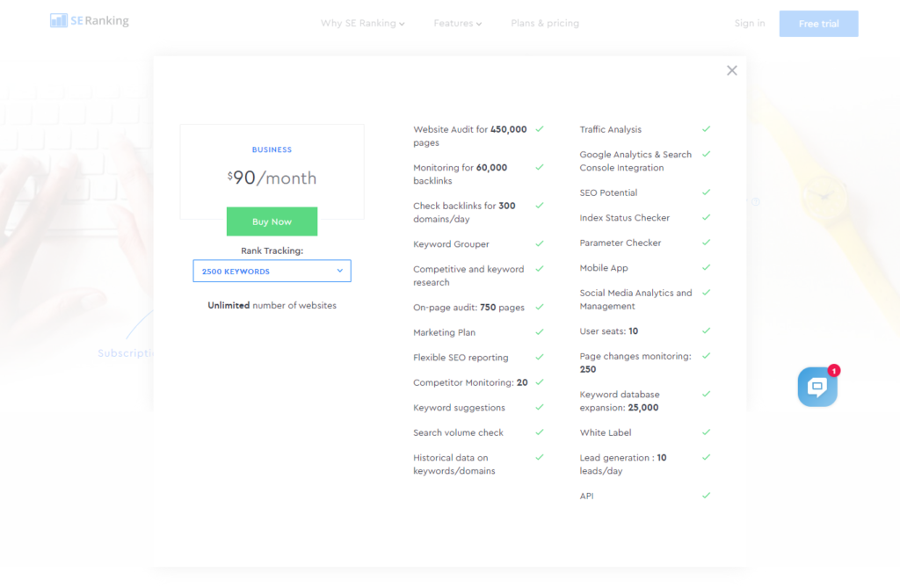This screenshot has height=588, width=900.
Task: Click the Sign in link
Action: pos(749,24)
